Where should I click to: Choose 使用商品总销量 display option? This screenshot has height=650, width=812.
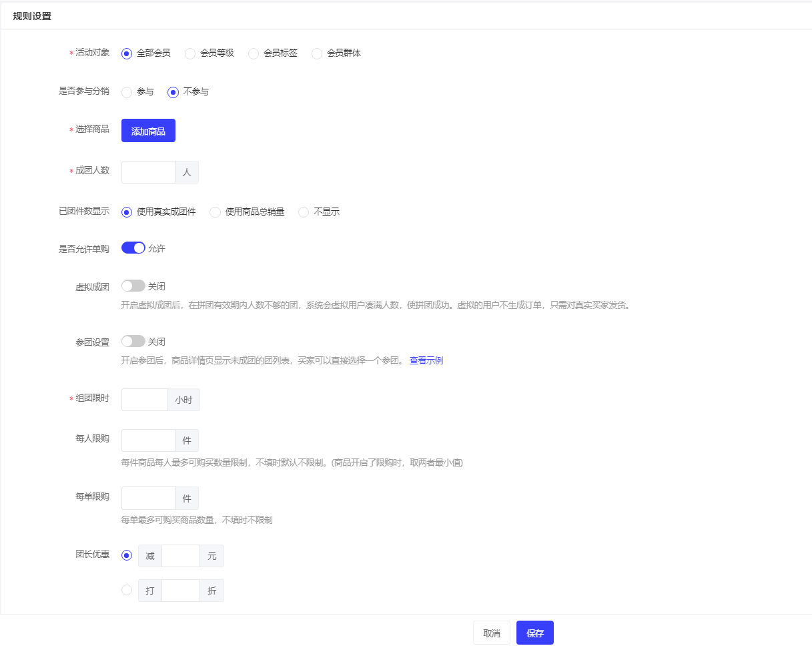click(x=215, y=212)
